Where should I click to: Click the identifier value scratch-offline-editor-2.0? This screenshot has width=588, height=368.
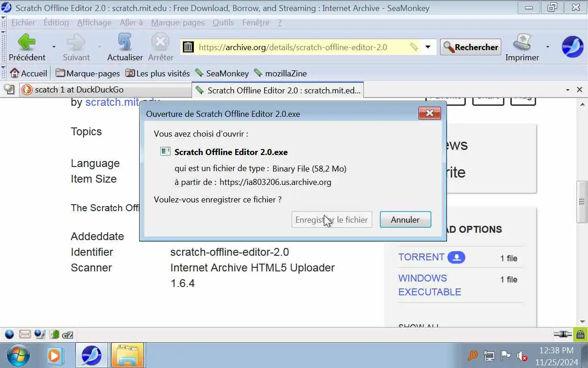(230, 252)
